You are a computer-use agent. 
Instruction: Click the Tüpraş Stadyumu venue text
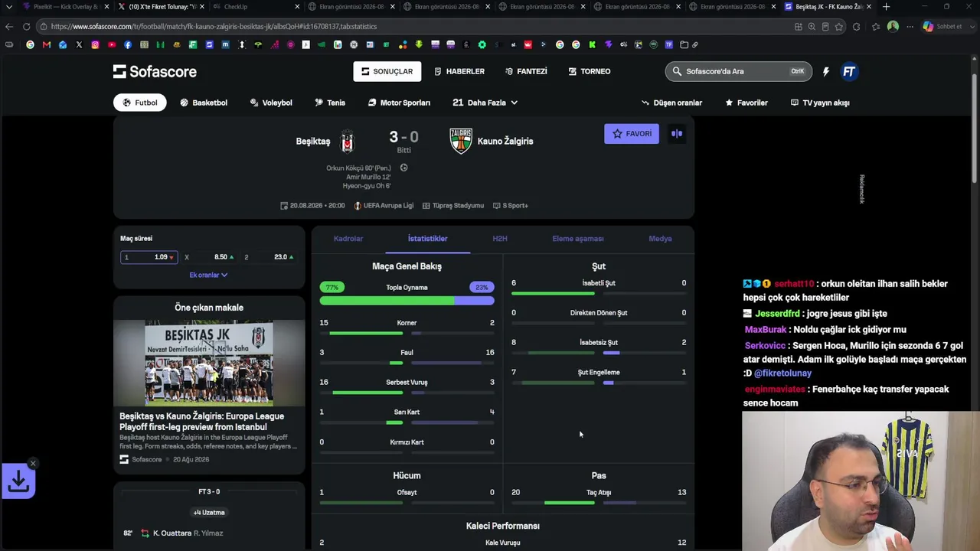(458, 205)
